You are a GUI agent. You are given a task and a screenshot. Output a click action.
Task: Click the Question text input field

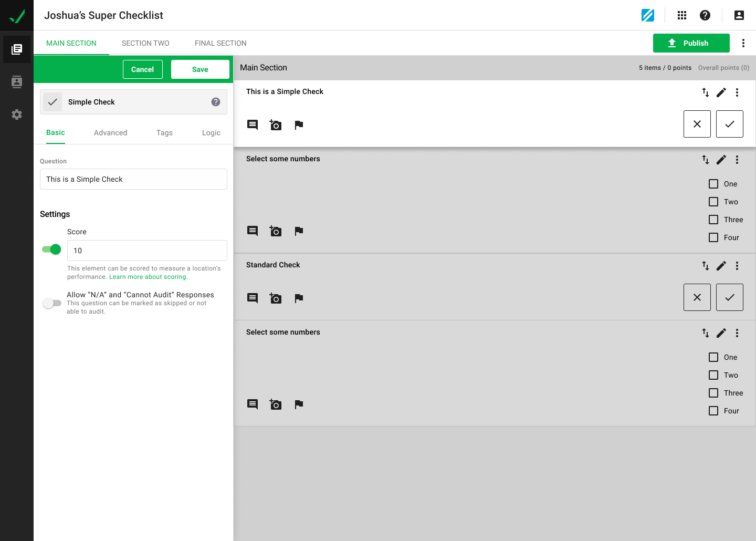[x=133, y=179]
